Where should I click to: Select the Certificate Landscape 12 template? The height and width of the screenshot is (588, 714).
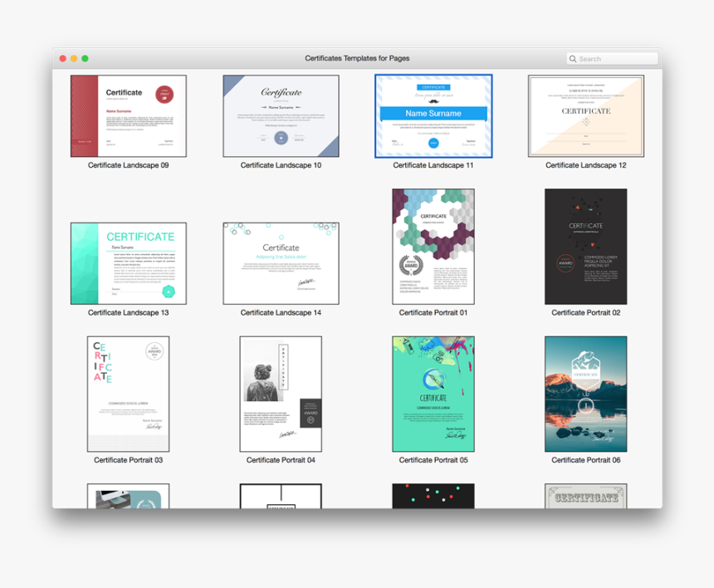(x=585, y=116)
